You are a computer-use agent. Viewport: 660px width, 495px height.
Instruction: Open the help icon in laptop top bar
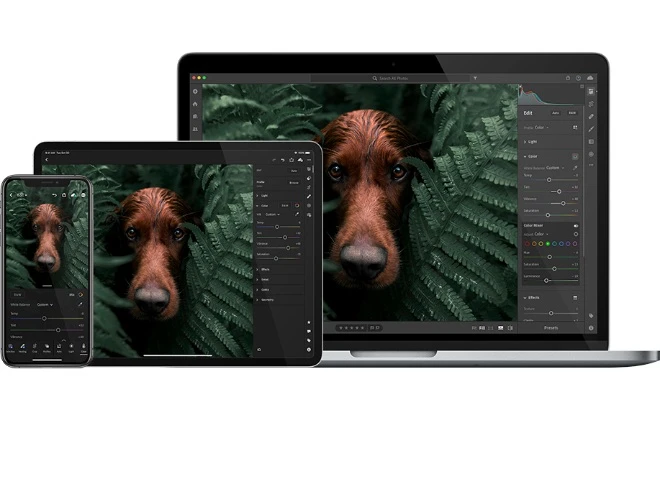pos(578,78)
